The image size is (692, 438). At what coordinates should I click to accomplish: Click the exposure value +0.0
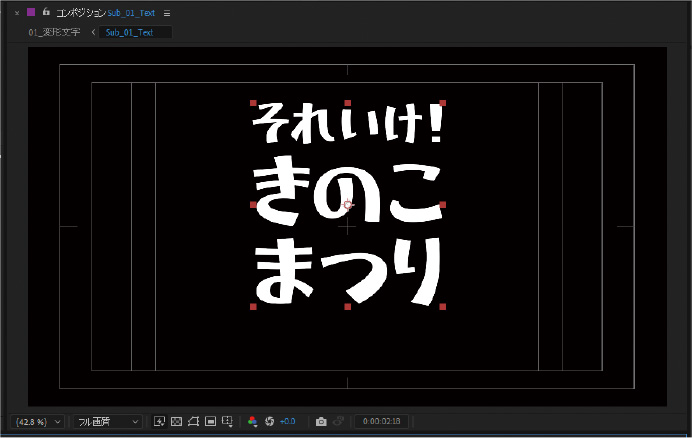click(x=288, y=422)
